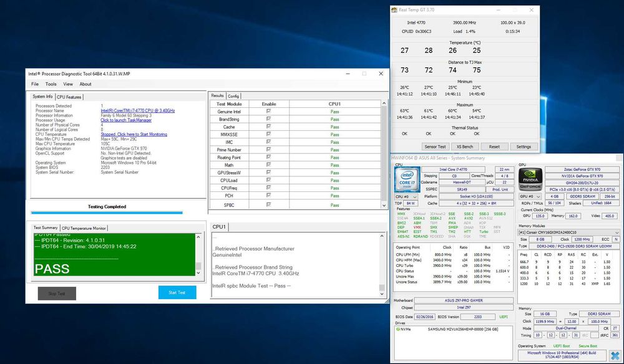Toggle the MMXSSE enable checkbox
The image size is (624, 364).
click(x=268, y=134)
